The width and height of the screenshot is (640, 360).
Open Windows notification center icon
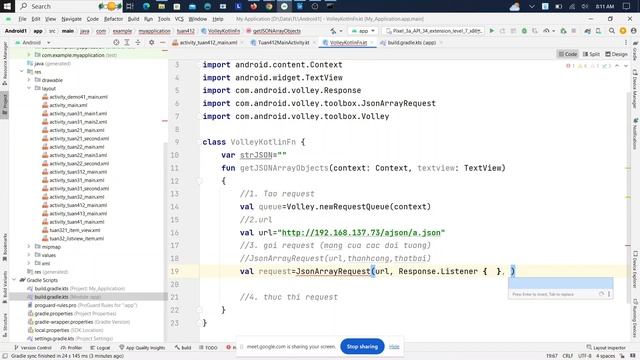click(x=627, y=6)
